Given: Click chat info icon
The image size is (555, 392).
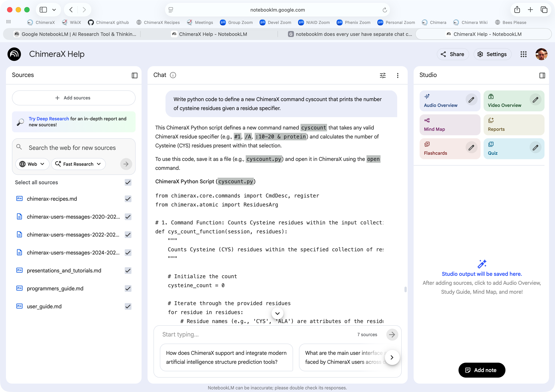Looking at the screenshot, I should point(173,75).
